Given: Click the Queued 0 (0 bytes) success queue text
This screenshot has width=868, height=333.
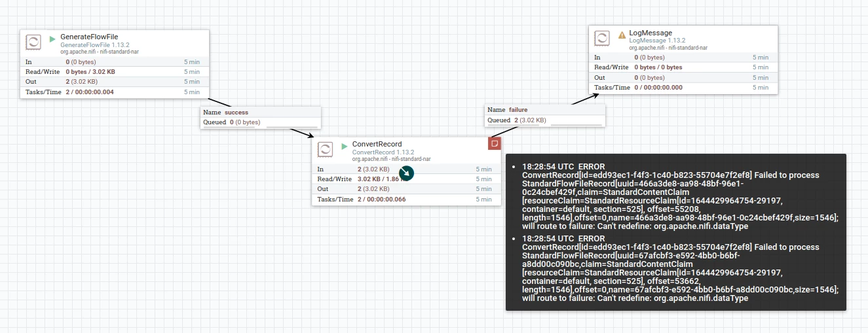Looking at the screenshot, I should (232, 122).
